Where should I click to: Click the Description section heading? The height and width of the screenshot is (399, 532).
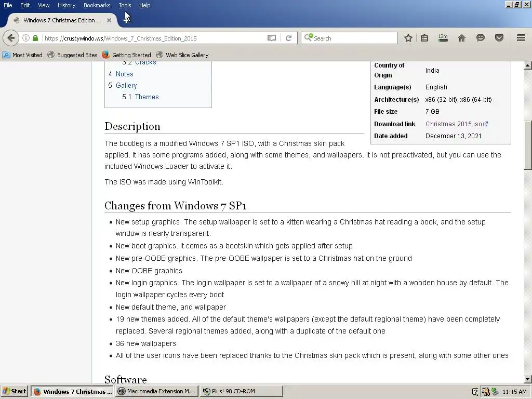click(x=132, y=126)
